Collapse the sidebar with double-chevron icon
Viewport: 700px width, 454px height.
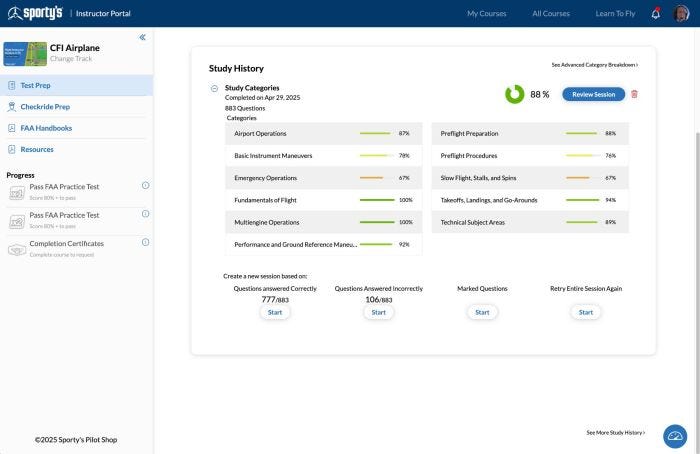tap(142, 37)
